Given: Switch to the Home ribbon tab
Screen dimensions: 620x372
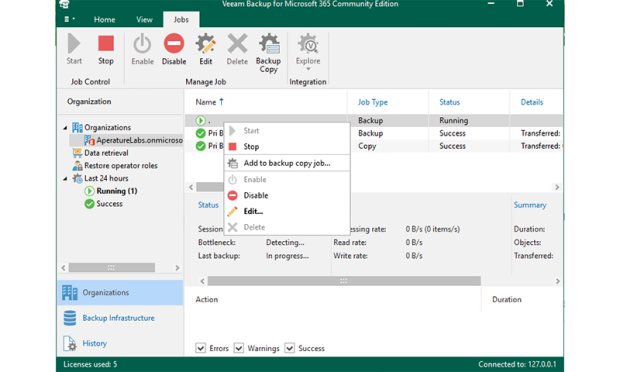Looking at the screenshot, I should pos(104,19).
